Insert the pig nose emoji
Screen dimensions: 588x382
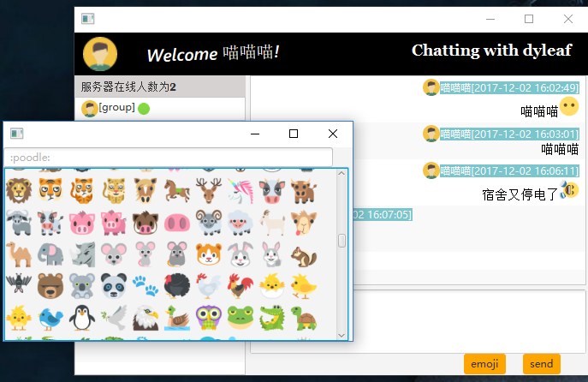[177, 223]
